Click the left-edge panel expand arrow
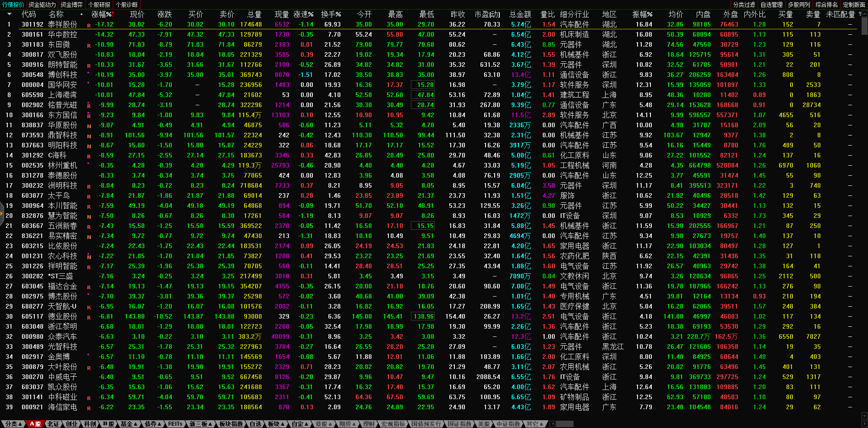Screen dimensions: 868x428 [2, 84]
